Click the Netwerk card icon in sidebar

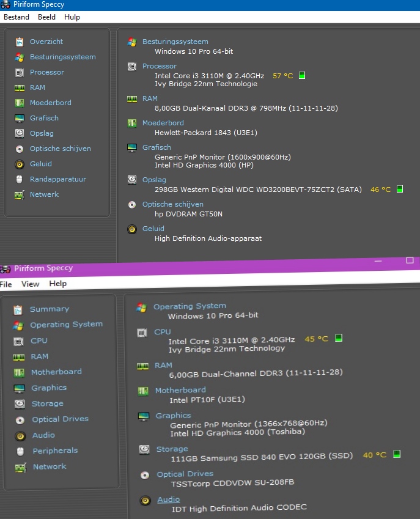coord(20,195)
